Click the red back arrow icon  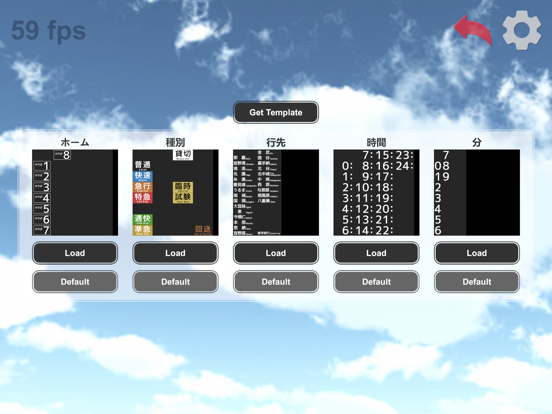pos(472,30)
